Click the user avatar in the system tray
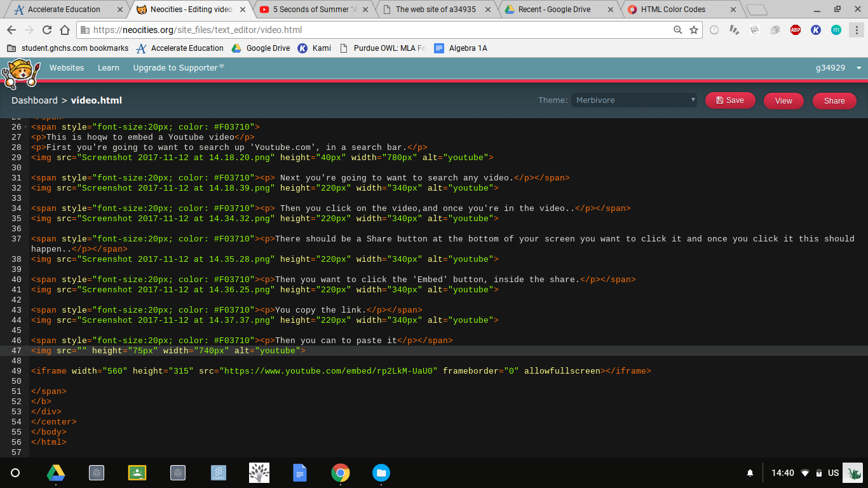 (854, 473)
